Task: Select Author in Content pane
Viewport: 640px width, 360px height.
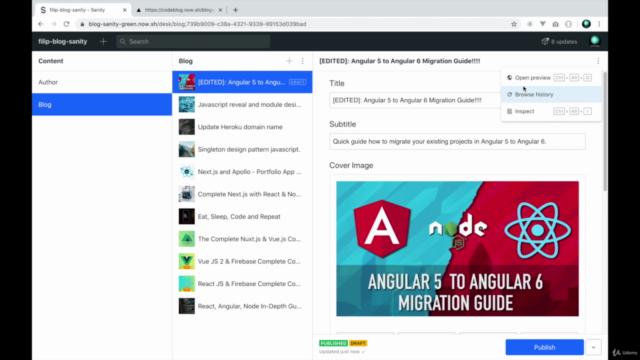Action: click(x=102, y=82)
